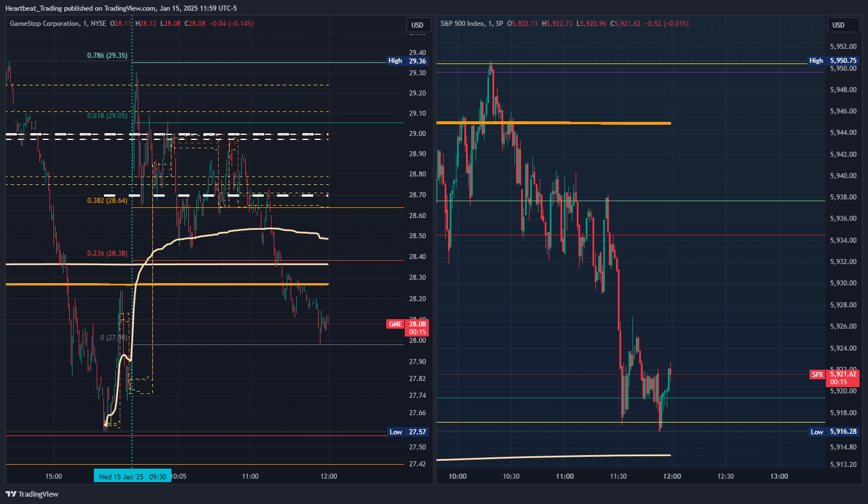
Task: Click the GME price label 28.08
Action: coord(417,324)
